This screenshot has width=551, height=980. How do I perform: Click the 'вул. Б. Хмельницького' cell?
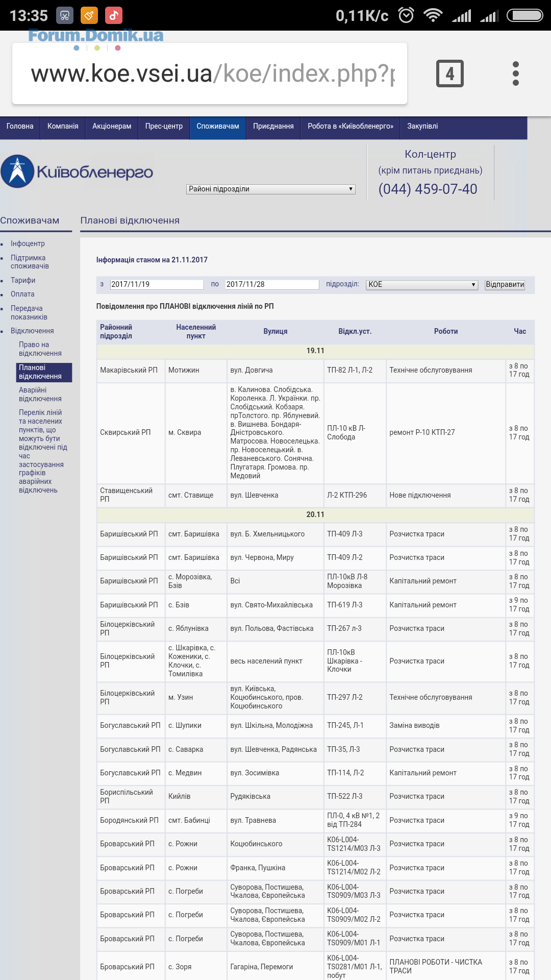click(275, 534)
